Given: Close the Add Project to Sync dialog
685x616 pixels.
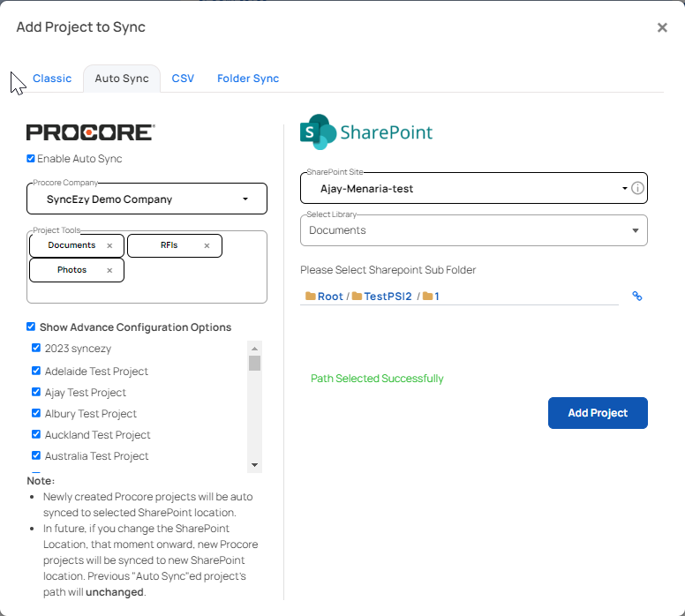Looking at the screenshot, I should click(662, 27).
